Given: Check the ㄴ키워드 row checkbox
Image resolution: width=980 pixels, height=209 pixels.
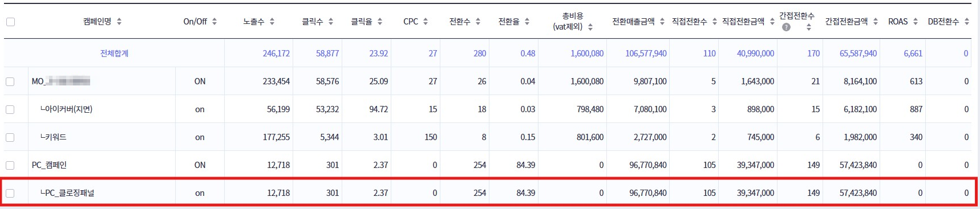Looking at the screenshot, I should point(10,137).
